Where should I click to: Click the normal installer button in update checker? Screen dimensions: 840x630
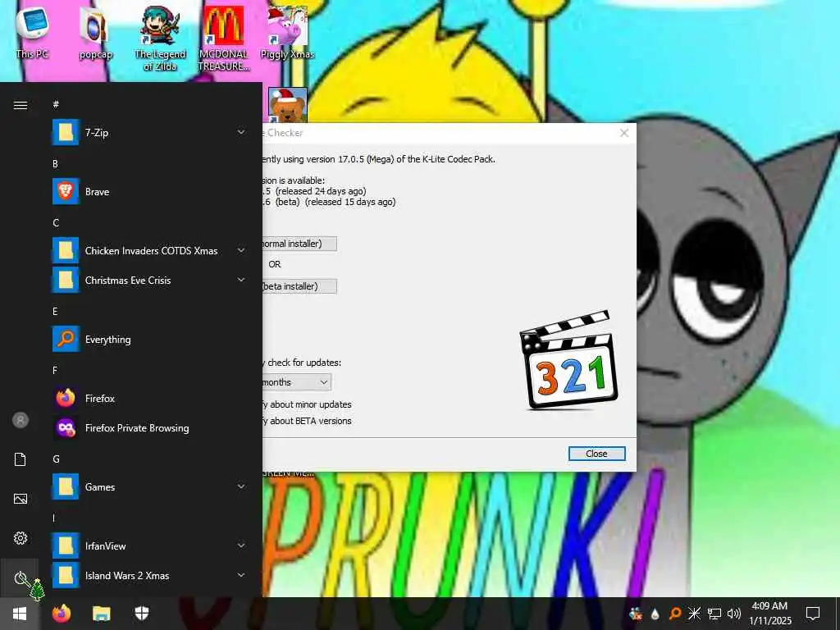[x=299, y=244]
